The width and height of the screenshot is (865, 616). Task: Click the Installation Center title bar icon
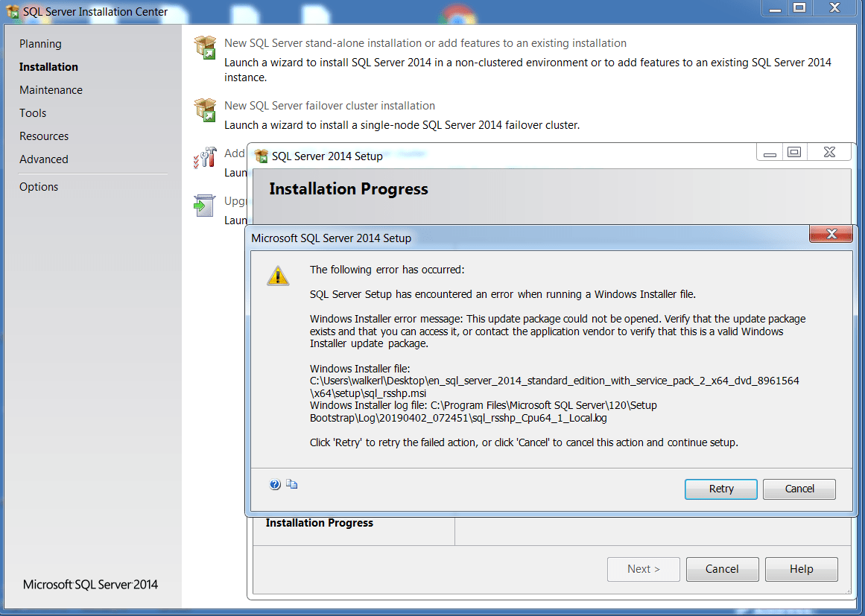[12, 12]
